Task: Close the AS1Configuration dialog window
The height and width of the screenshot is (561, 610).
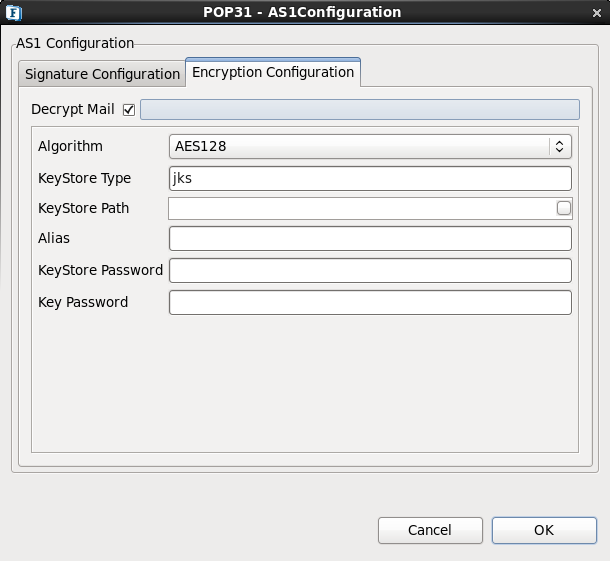Action: 597,13
